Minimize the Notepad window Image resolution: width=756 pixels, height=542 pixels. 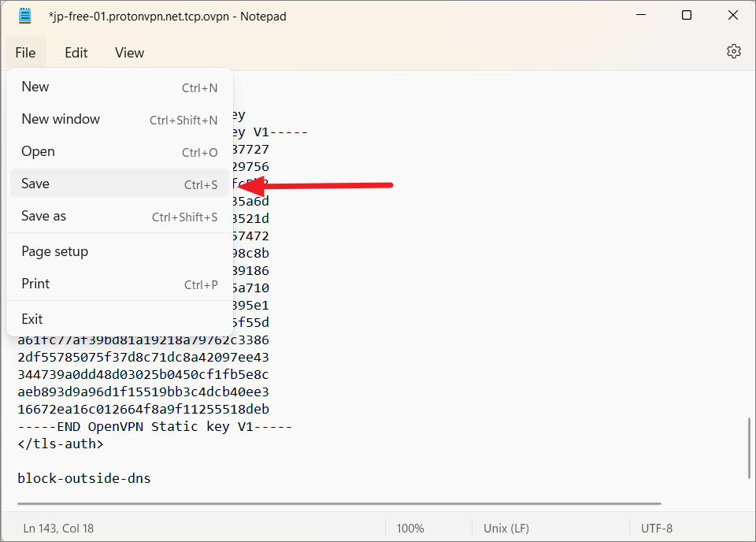pos(641,16)
